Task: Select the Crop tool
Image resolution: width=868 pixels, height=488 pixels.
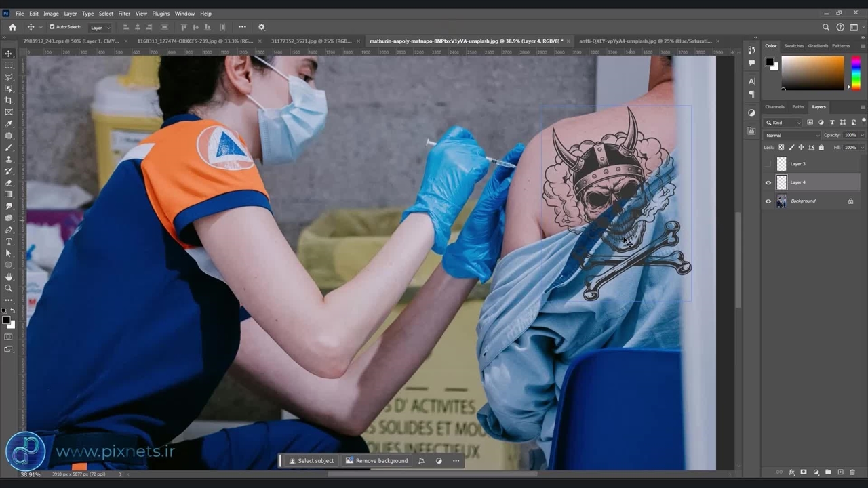Action: pyautogui.click(x=9, y=100)
